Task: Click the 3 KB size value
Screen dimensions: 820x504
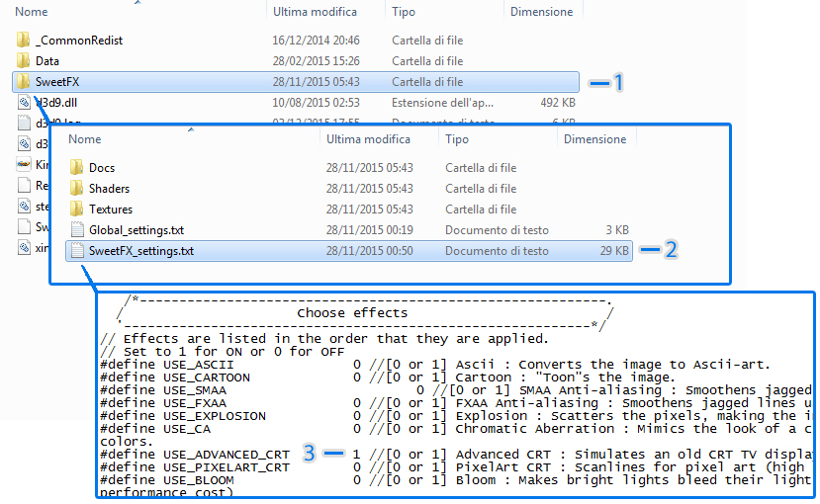Action: [617, 230]
